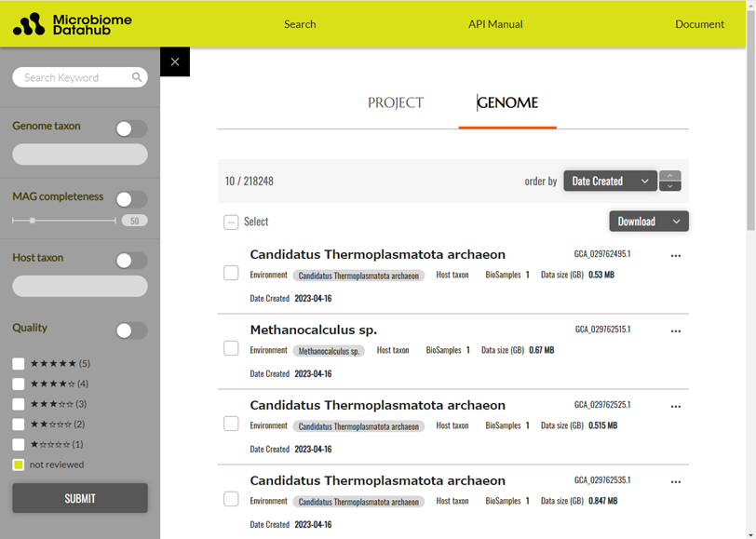The width and height of the screenshot is (756, 539).
Task: Click the Microbiome Datahub logo
Action: coord(73,24)
